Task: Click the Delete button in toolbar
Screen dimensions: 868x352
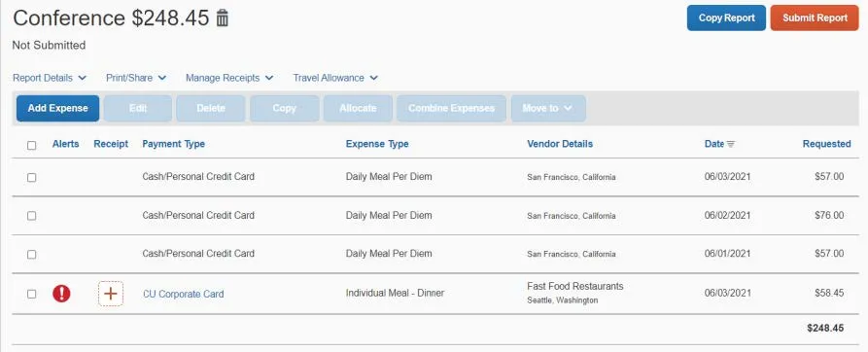Action: (211, 109)
